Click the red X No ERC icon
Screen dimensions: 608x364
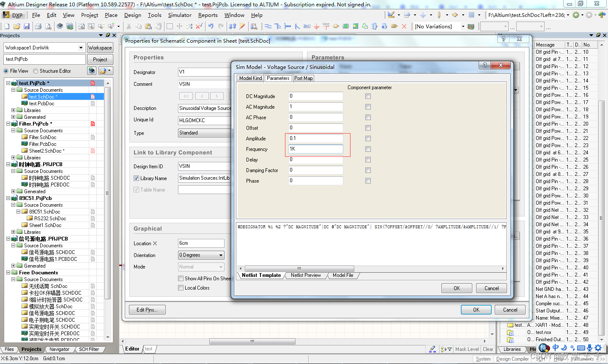pos(404,26)
